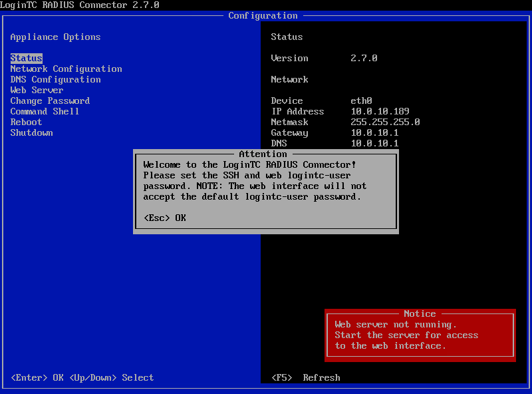
Task: Click the Gateway value 10.0.10.1
Action: (x=374, y=133)
